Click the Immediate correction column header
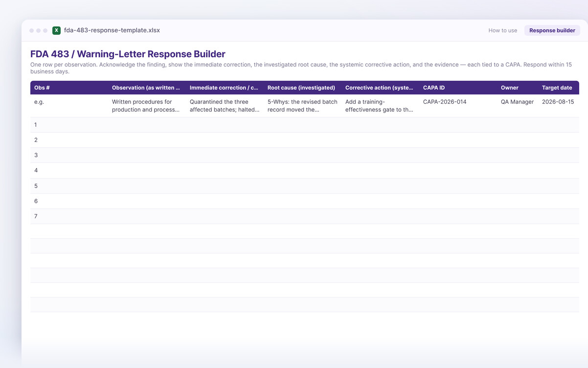This screenshot has width=588, height=368. point(225,88)
